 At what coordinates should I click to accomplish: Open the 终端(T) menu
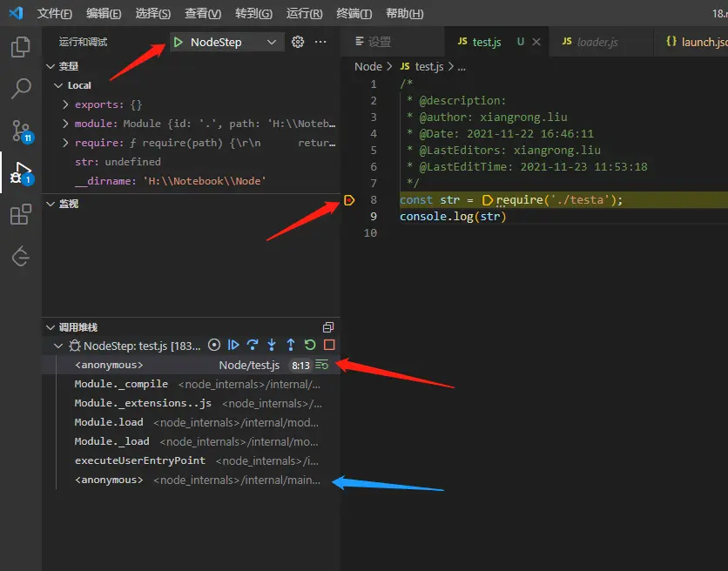point(354,13)
